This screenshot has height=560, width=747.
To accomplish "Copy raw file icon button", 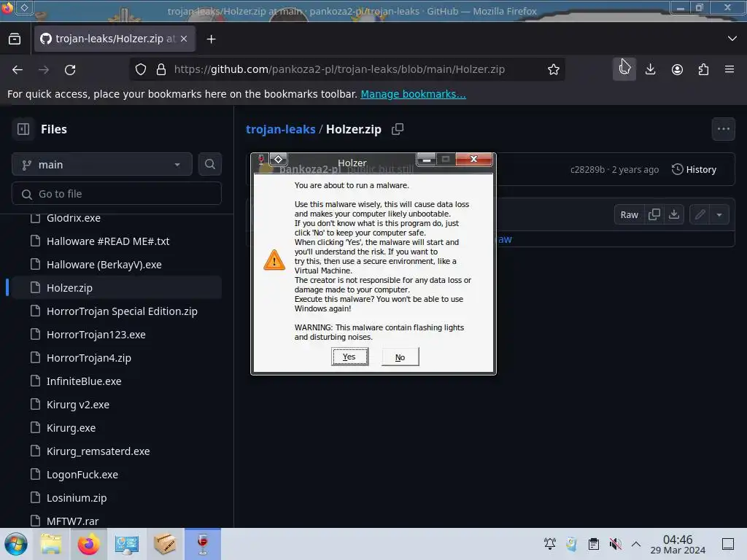I will pyautogui.click(x=654, y=215).
